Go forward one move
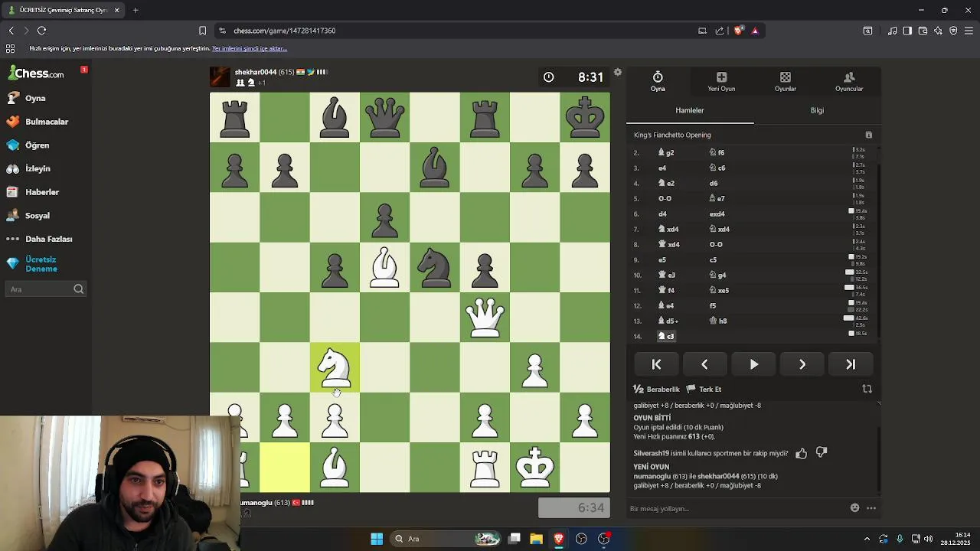This screenshot has height=551, width=980. (x=802, y=364)
